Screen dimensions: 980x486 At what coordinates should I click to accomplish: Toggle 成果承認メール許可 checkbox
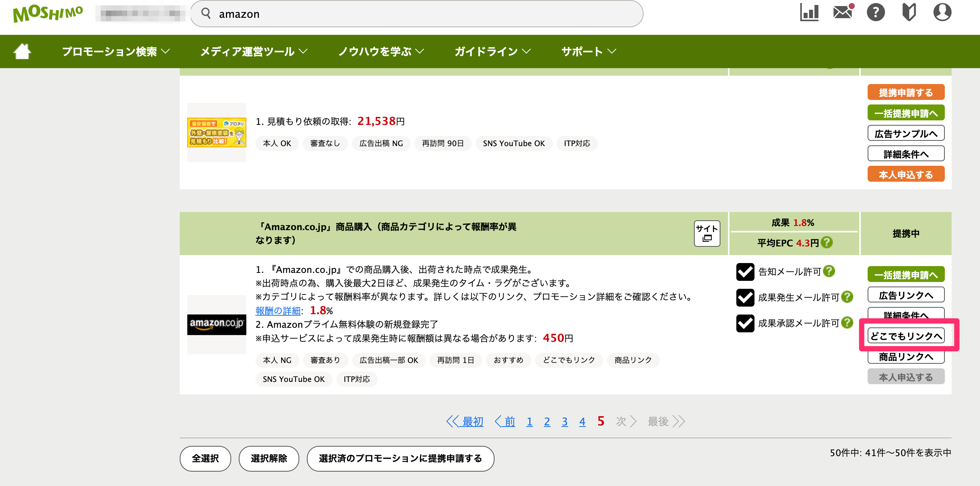pos(745,324)
